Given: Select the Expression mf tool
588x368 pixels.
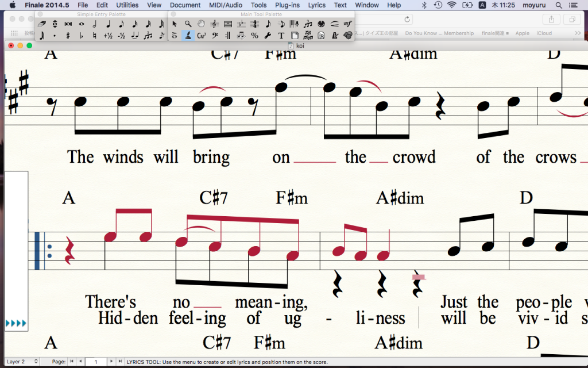Looking at the screenshot, I should 347,24.
